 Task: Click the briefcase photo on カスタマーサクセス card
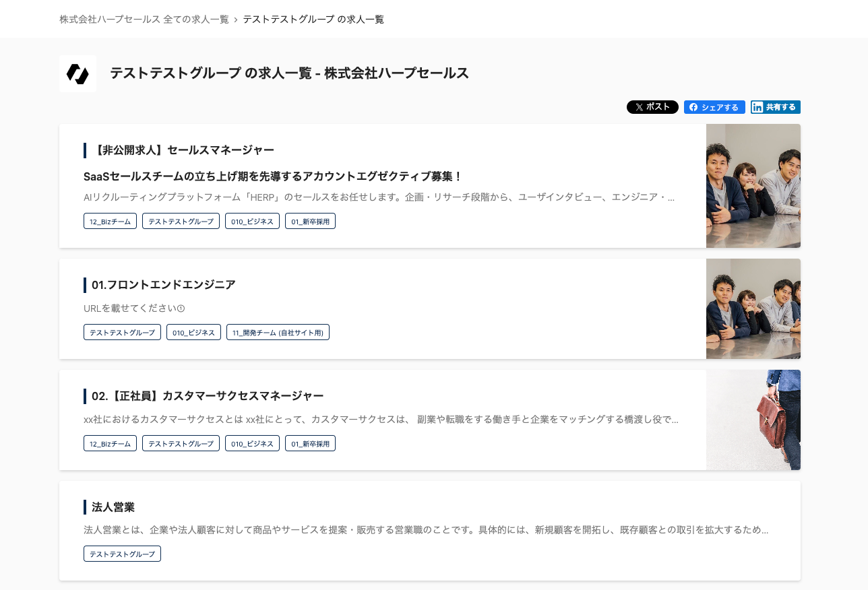coord(753,420)
